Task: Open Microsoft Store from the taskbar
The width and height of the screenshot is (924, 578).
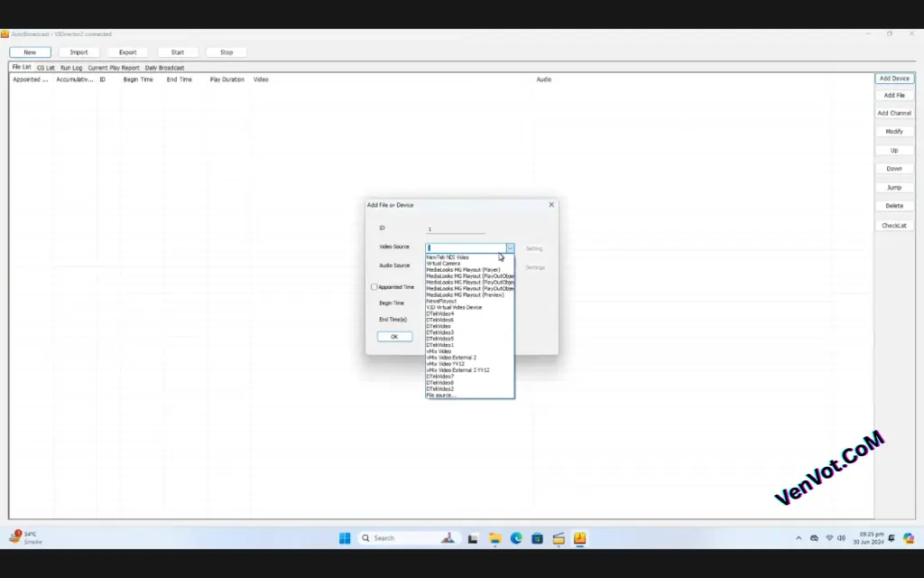Action: (537, 538)
